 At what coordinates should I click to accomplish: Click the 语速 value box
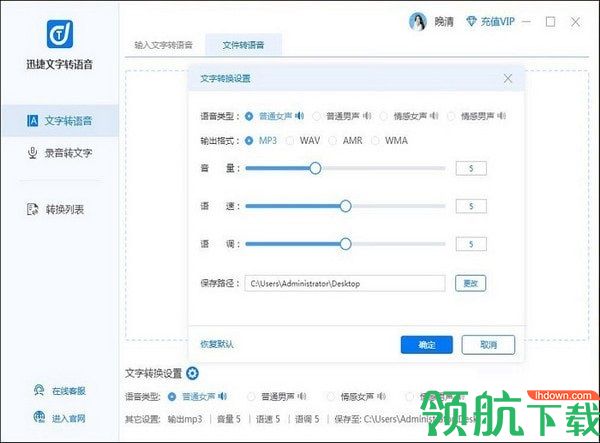coord(471,206)
